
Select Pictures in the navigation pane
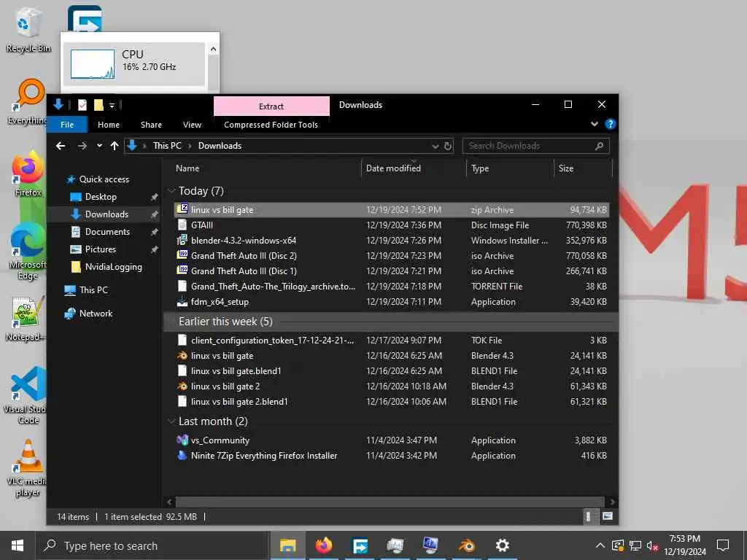(x=100, y=249)
